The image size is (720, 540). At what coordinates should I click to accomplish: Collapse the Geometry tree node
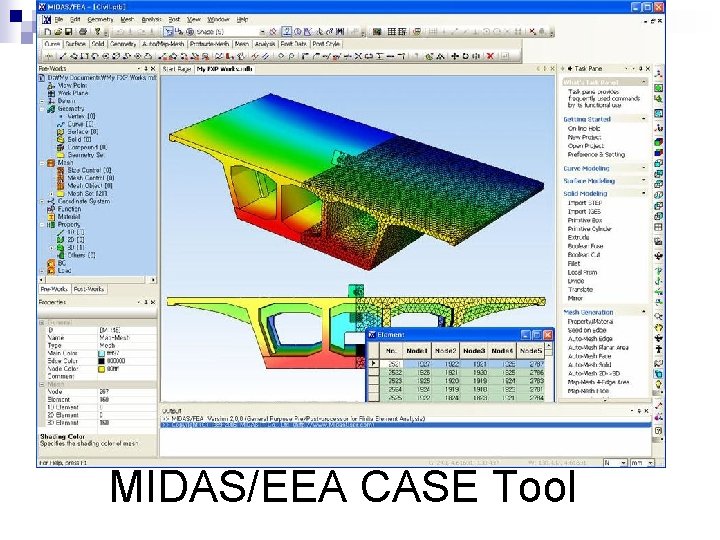pyautogui.click(x=42, y=109)
